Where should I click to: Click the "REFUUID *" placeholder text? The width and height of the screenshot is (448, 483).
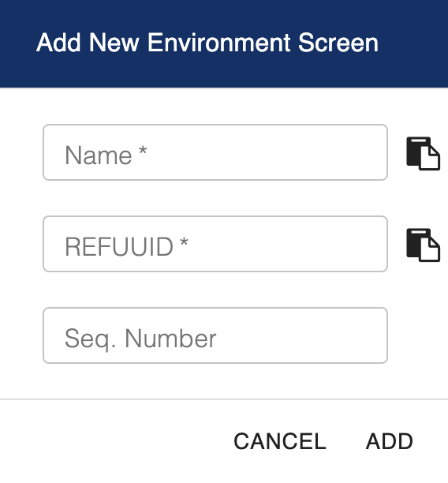(x=126, y=247)
